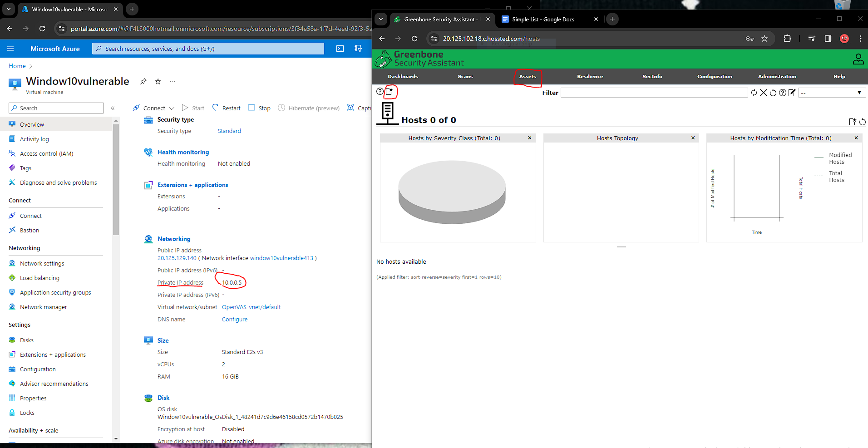
Task: Open tab search chevron in Azure browser
Action: point(9,9)
